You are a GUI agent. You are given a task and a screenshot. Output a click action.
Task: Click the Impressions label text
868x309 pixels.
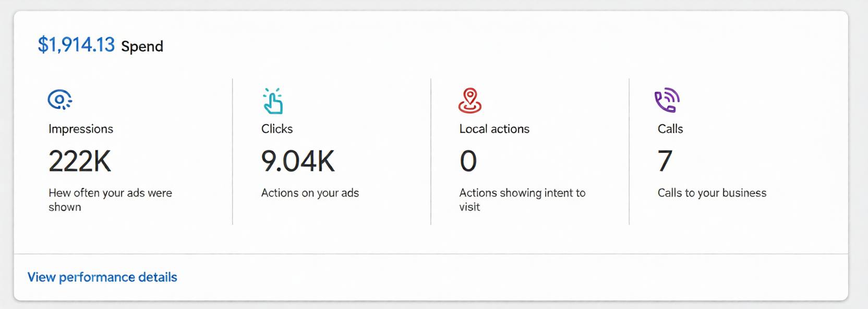coord(80,129)
